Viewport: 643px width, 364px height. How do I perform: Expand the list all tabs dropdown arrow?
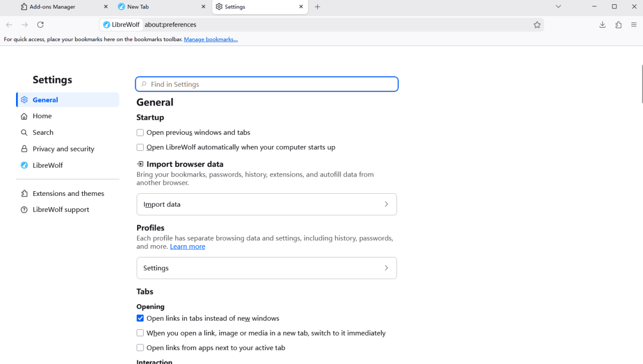[558, 7]
